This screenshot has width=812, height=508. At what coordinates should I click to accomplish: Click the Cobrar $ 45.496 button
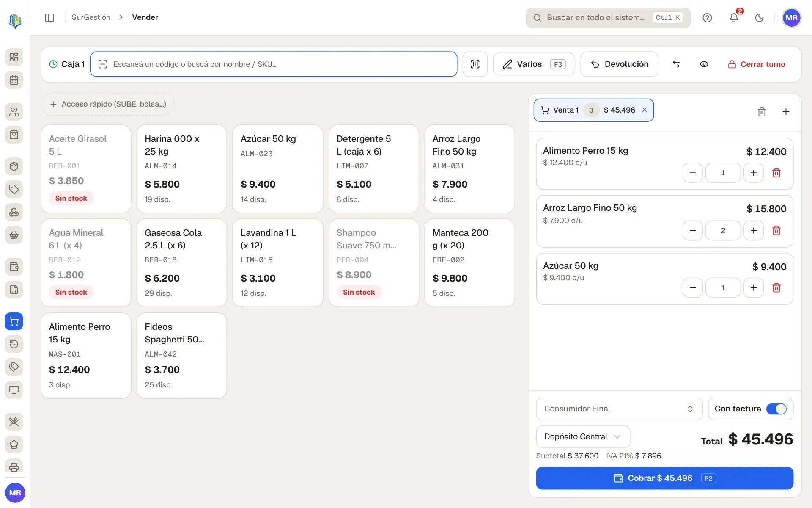(x=664, y=478)
